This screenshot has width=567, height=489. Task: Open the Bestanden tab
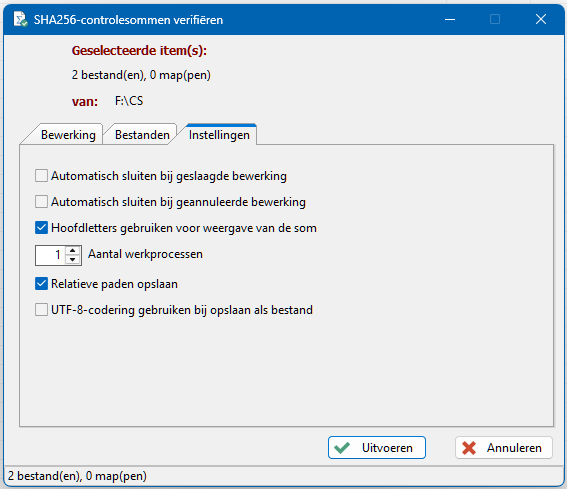(x=142, y=135)
